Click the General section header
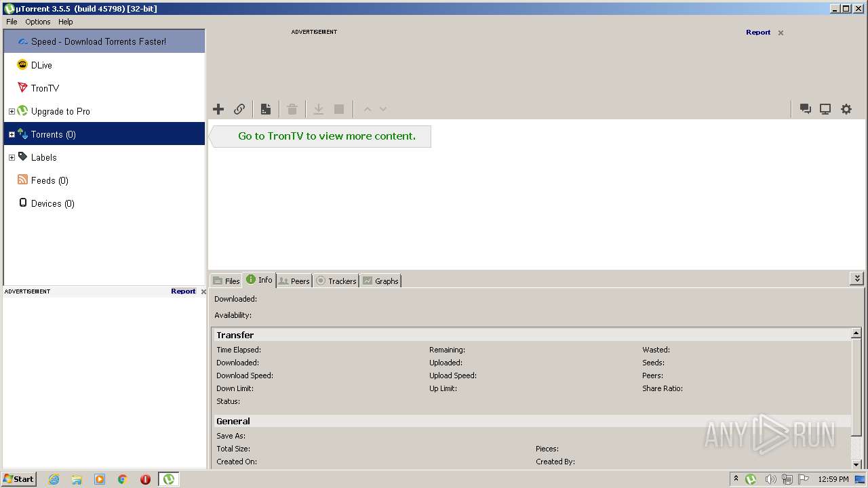Viewport: 868px width, 488px height. [x=532, y=421]
